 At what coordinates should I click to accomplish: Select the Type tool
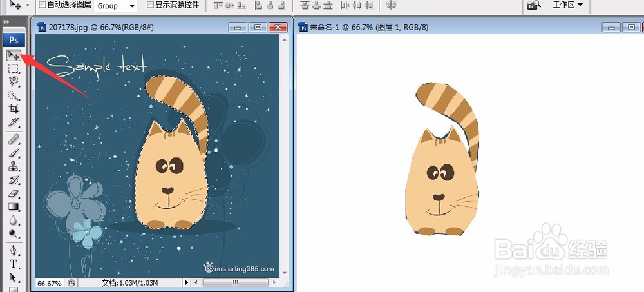pyautogui.click(x=14, y=264)
